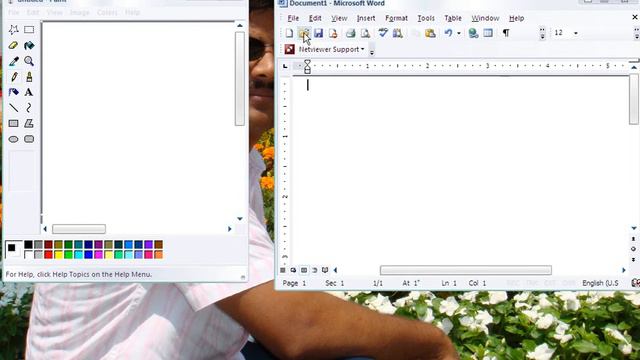Click Word's horizontal scrollbar thumb
The width and height of the screenshot is (640, 360).
466,270
